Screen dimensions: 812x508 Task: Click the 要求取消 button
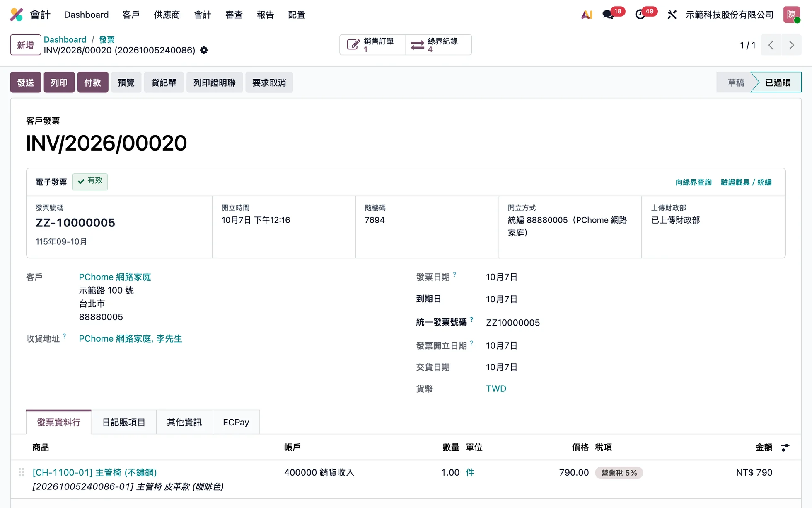tap(269, 83)
